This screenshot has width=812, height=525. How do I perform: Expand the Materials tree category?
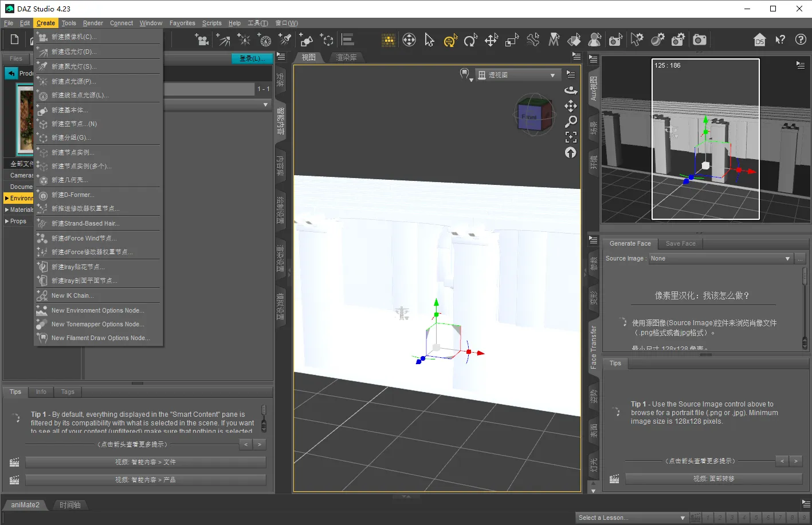tap(7, 210)
